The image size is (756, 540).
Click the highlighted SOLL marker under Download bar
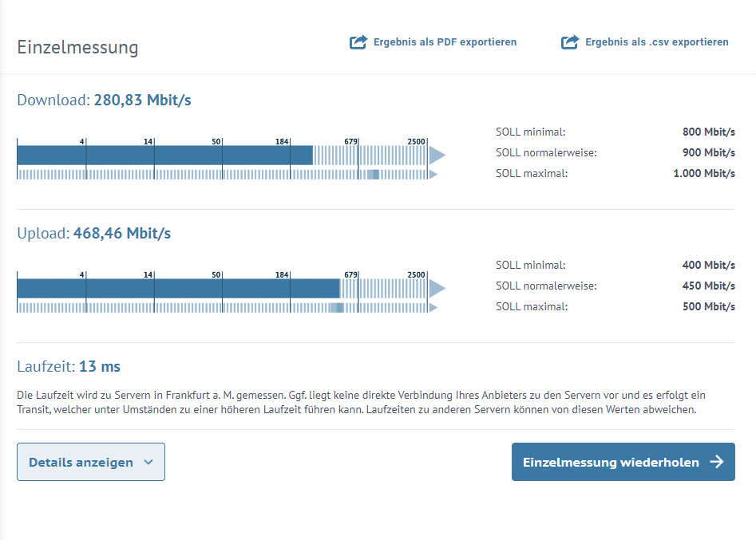click(x=372, y=174)
